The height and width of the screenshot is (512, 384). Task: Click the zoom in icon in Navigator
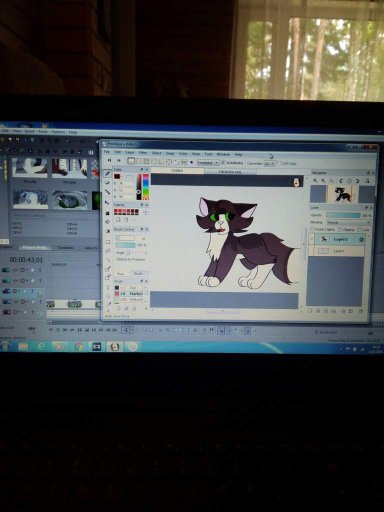click(x=315, y=181)
